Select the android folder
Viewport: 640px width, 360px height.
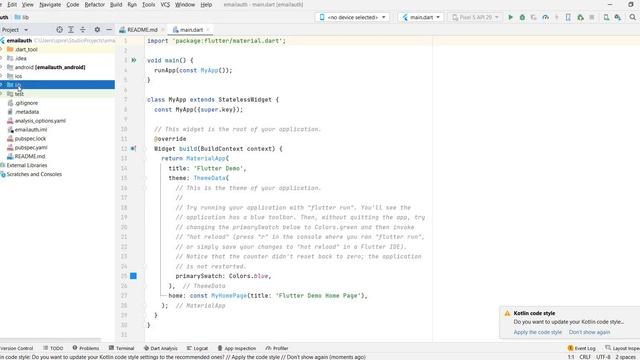tap(50, 67)
